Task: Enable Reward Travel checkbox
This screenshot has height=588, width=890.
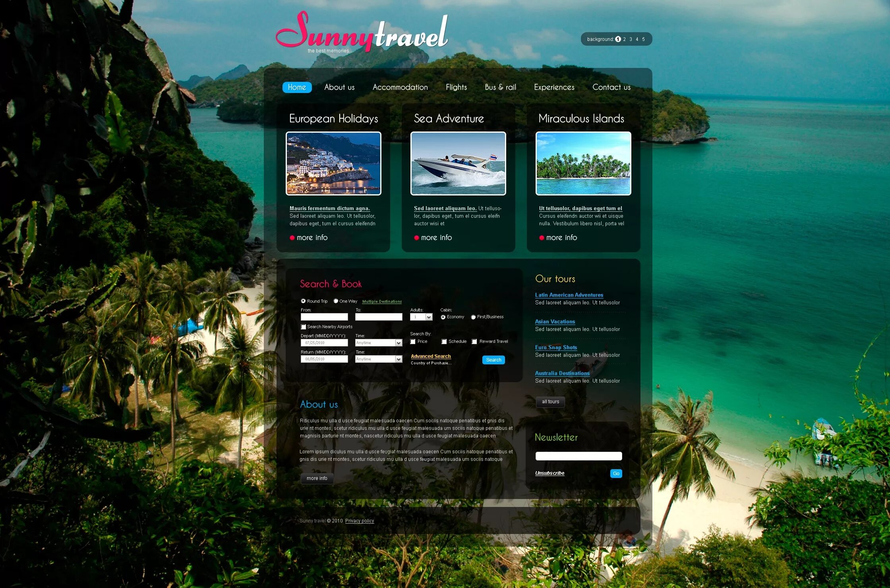Action: coord(474,342)
